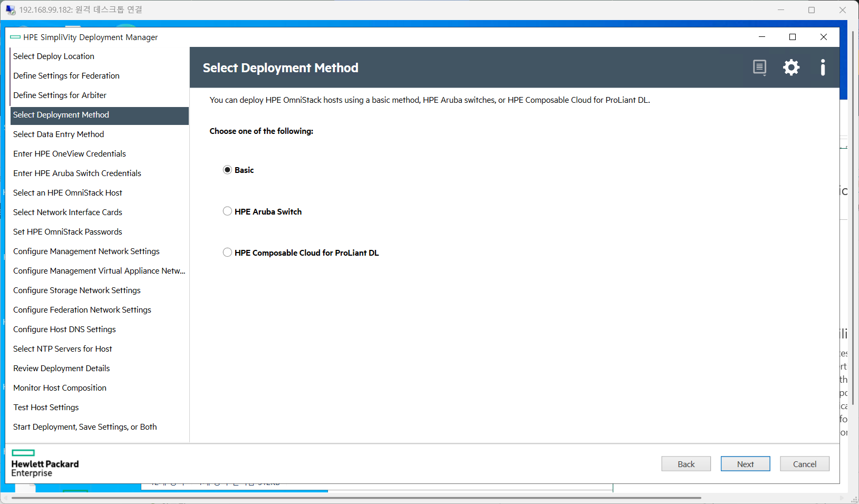Minimize the remote desktop connection window
This screenshot has width=859, height=504.
tap(781, 10)
